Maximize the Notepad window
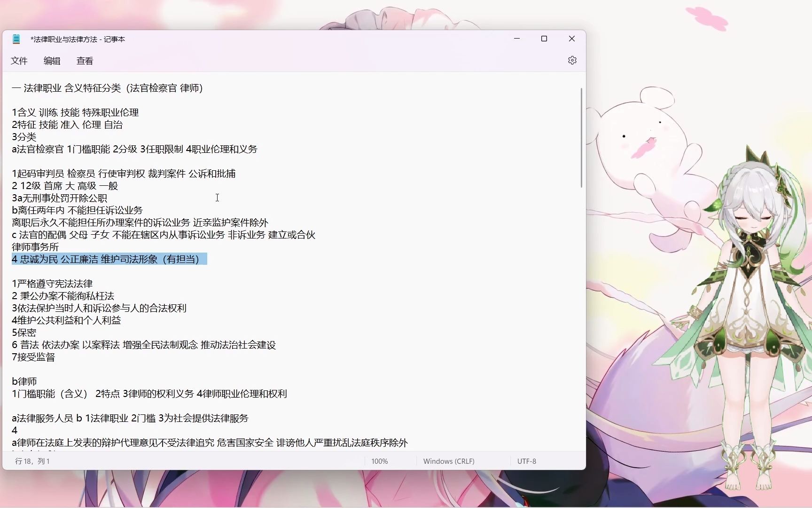This screenshot has width=812, height=508. pos(544,39)
